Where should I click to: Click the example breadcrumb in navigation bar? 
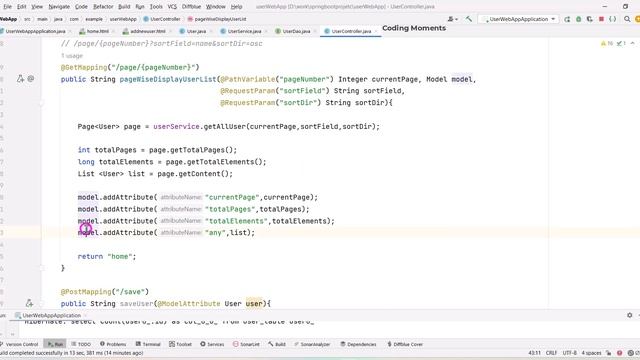point(94,19)
